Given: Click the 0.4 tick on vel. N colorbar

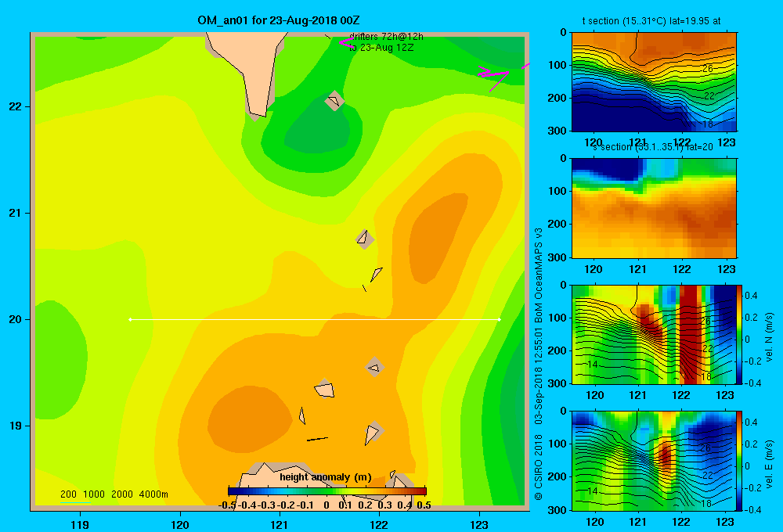Looking at the screenshot, I should (x=752, y=296).
